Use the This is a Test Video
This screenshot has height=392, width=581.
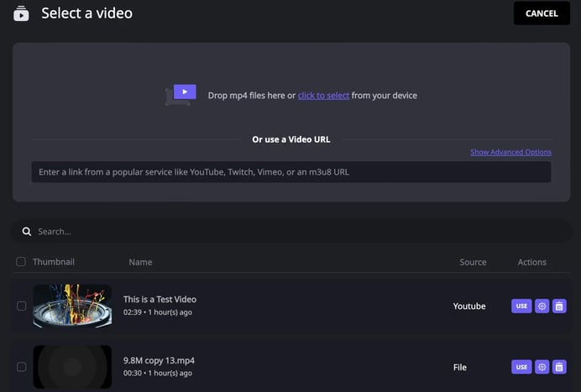click(x=521, y=306)
